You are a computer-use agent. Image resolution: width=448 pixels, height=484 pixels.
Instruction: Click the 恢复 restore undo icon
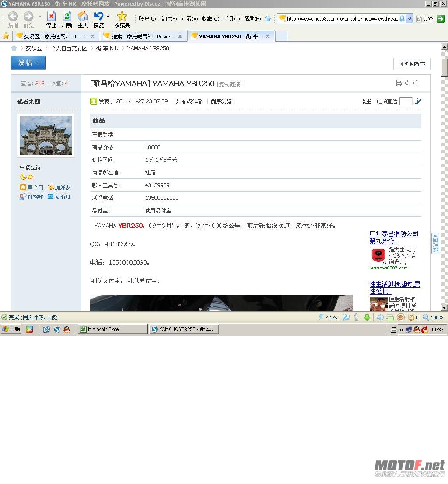click(98, 19)
